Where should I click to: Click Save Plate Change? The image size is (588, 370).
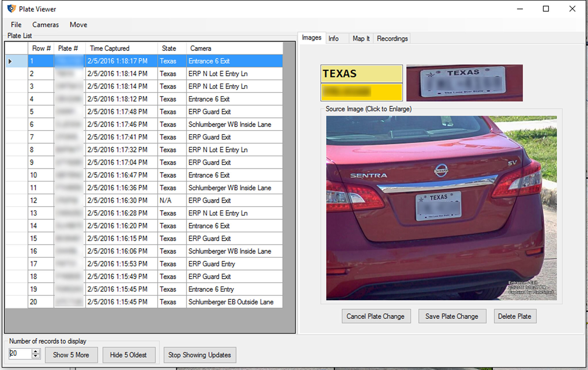[452, 316]
